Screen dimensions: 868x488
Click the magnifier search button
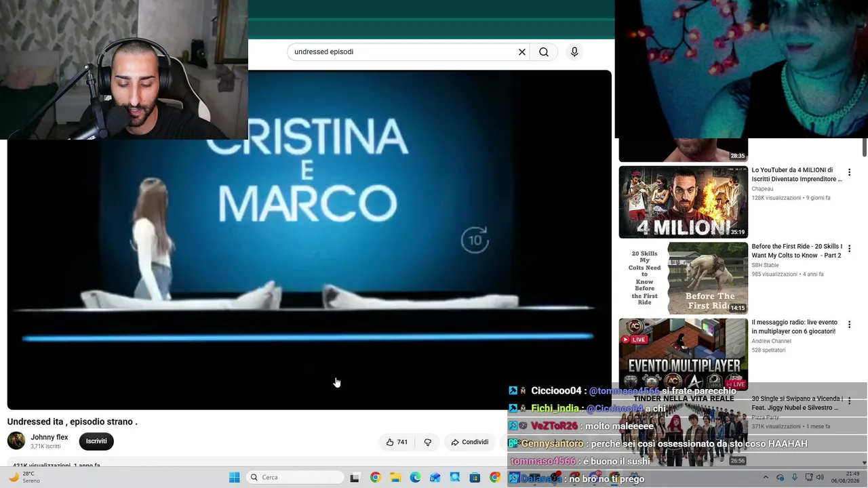[x=544, y=52]
